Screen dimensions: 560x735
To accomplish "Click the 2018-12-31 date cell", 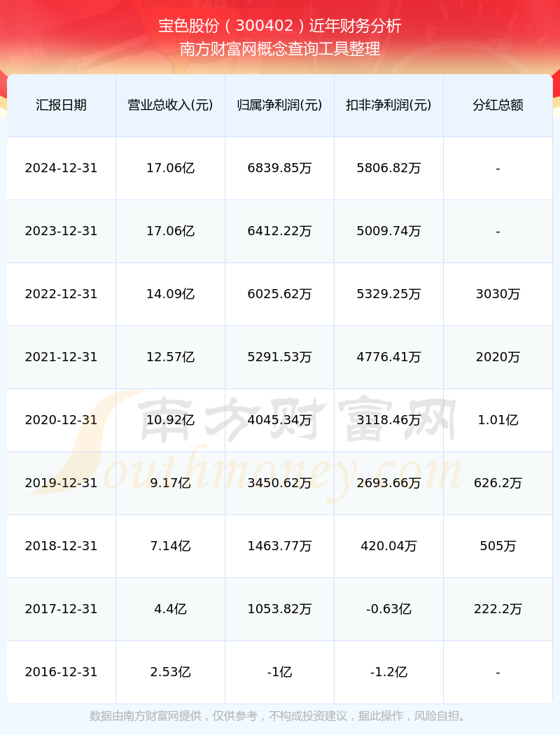I will 62,546.
